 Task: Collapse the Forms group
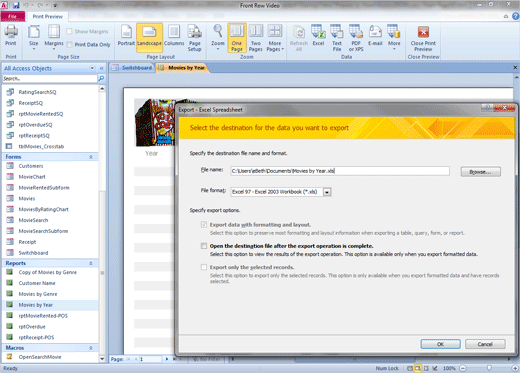(91, 157)
